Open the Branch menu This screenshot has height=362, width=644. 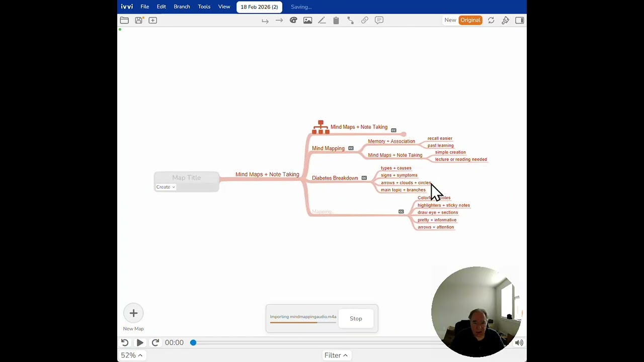coord(182,7)
